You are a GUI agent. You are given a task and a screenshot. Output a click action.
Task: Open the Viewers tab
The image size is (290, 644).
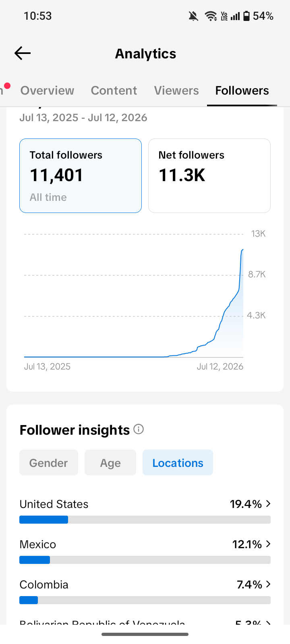176,90
